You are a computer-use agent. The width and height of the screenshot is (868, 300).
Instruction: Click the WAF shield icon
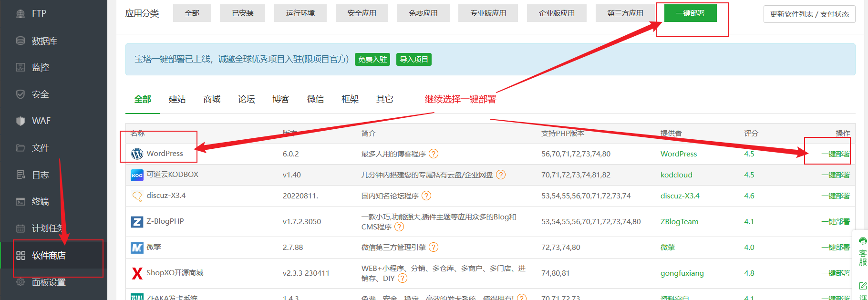21,121
